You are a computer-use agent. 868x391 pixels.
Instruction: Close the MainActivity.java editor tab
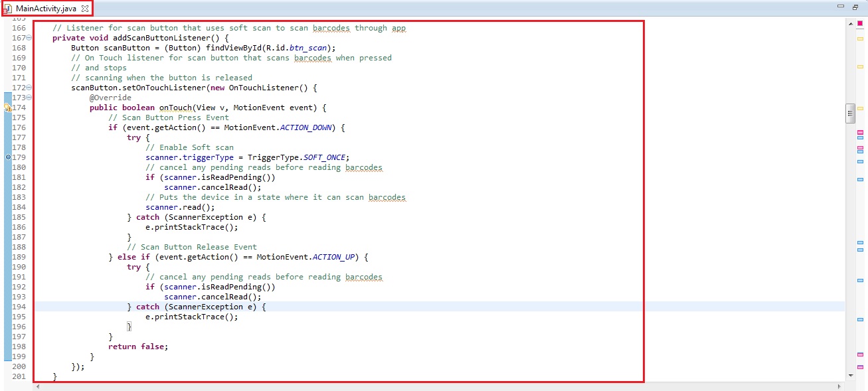[85, 8]
